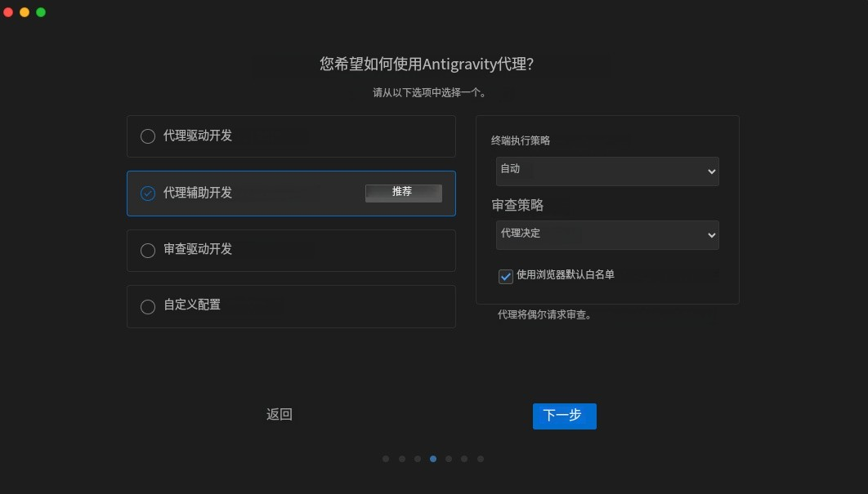The width and height of the screenshot is (868, 494).
Task: Click the radio circle for 代理驱动开发
Action: [x=148, y=136]
